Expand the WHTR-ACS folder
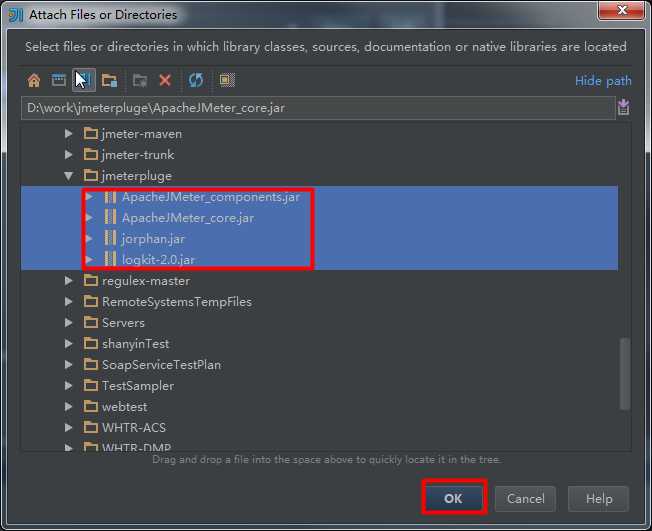This screenshot has height=531, width=652. click(x=69, y=427)
